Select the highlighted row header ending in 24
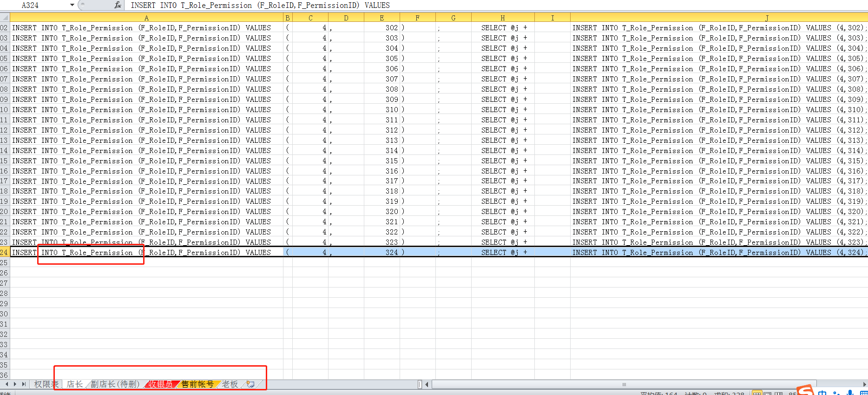This screenshot has height=395, width=868. [x=5, y=253]
